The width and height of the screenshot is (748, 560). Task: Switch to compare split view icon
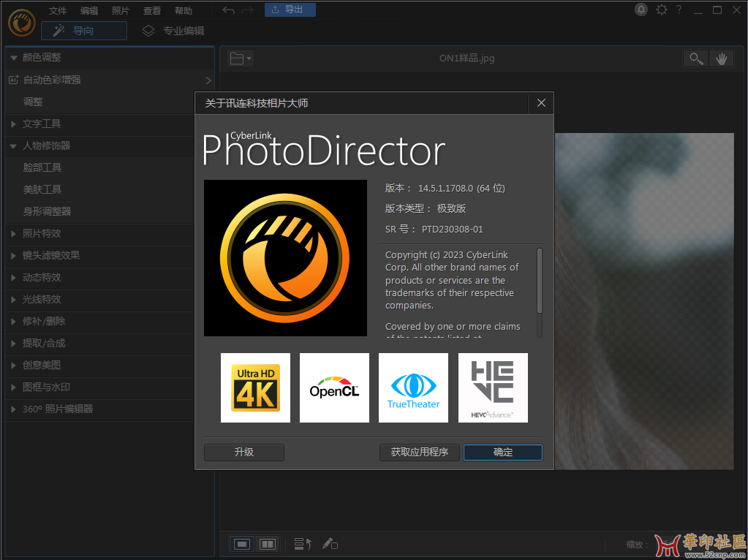tap(268, 544)
